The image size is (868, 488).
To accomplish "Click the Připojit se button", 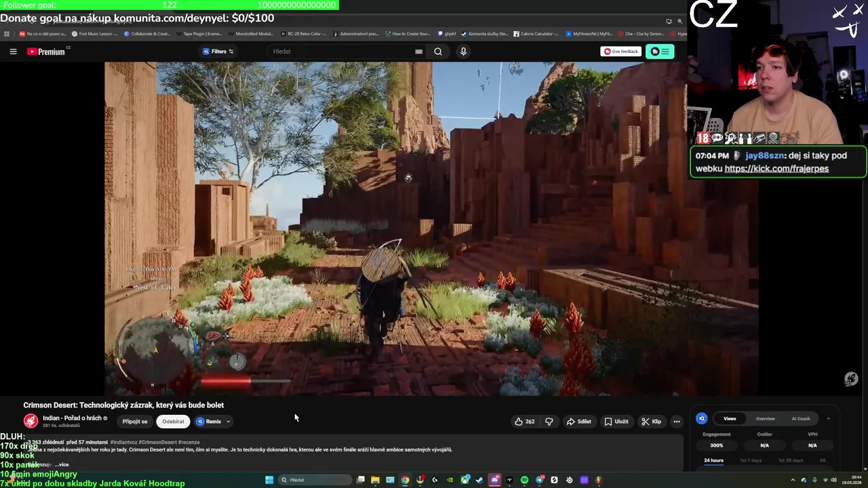I will point(135,422).
